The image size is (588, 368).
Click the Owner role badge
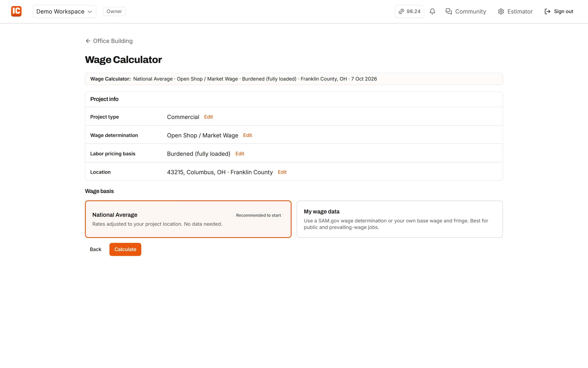tap(114, 11)
